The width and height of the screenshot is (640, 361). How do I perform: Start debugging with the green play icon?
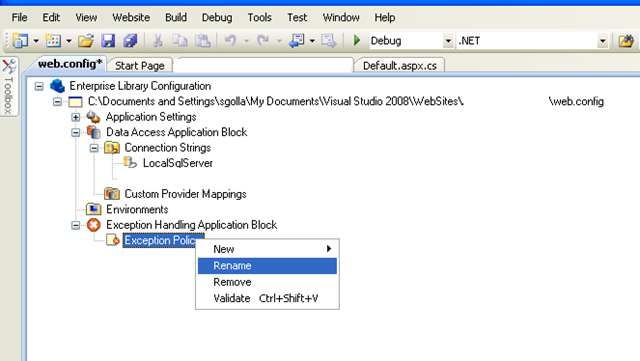pos(357,40)
